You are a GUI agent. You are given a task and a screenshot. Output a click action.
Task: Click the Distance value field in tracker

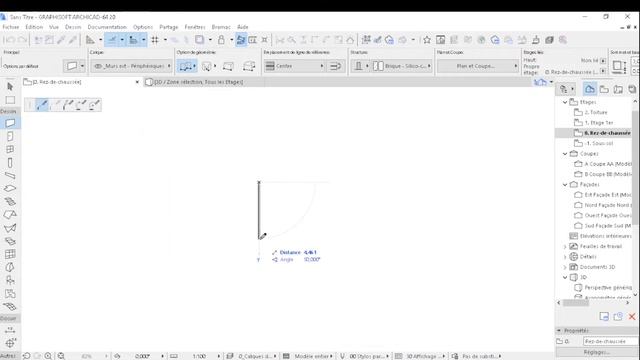(311, 252)
